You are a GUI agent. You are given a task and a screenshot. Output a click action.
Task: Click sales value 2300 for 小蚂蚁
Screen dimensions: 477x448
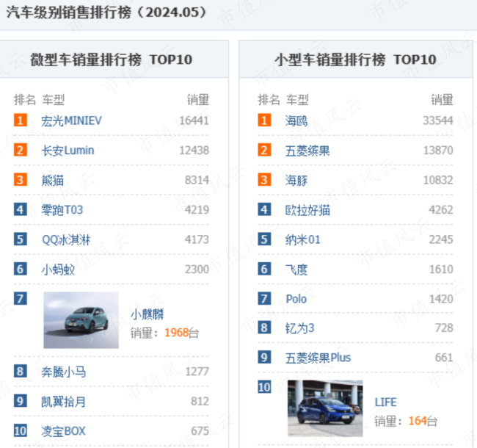[x=197, y=270]
